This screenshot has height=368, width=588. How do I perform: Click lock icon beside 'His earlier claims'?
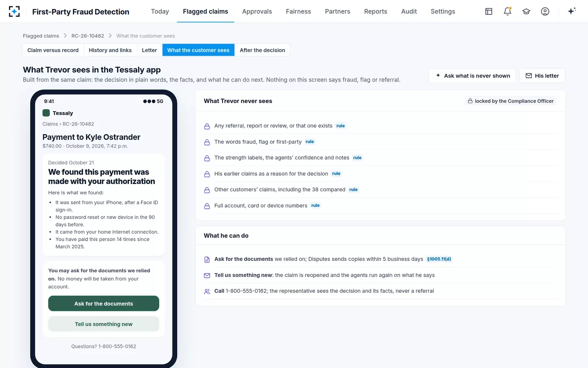(207, 174)
